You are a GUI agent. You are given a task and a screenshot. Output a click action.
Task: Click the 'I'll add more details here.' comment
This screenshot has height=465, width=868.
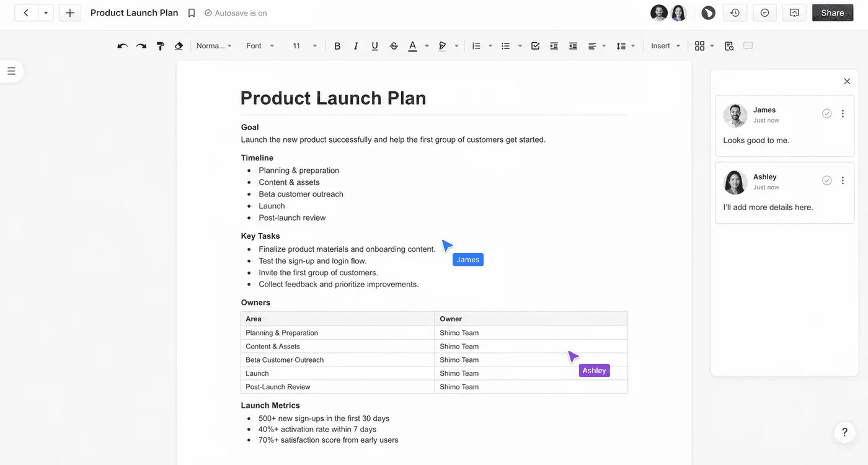pos(768,208)
